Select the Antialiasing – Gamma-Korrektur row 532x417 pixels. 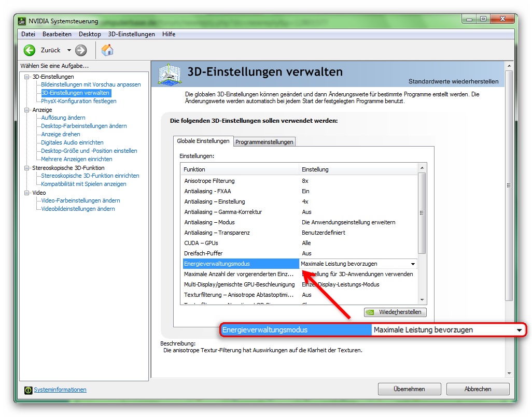pos(300,212)
